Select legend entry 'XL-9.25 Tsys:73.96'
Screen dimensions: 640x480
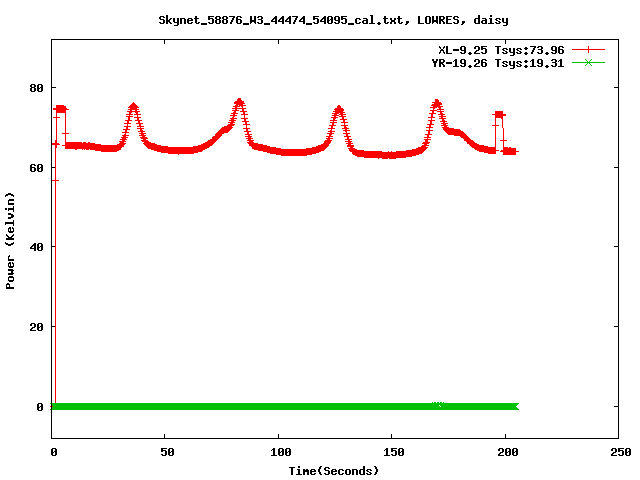(501, 50)
